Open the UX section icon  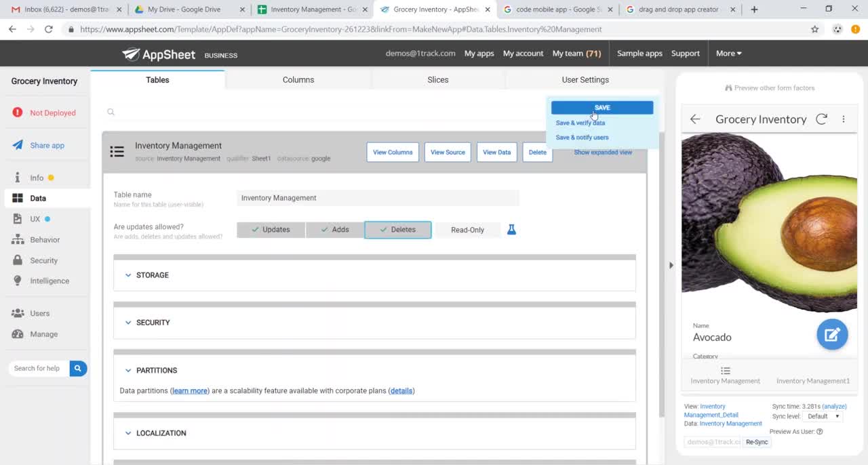18,219
